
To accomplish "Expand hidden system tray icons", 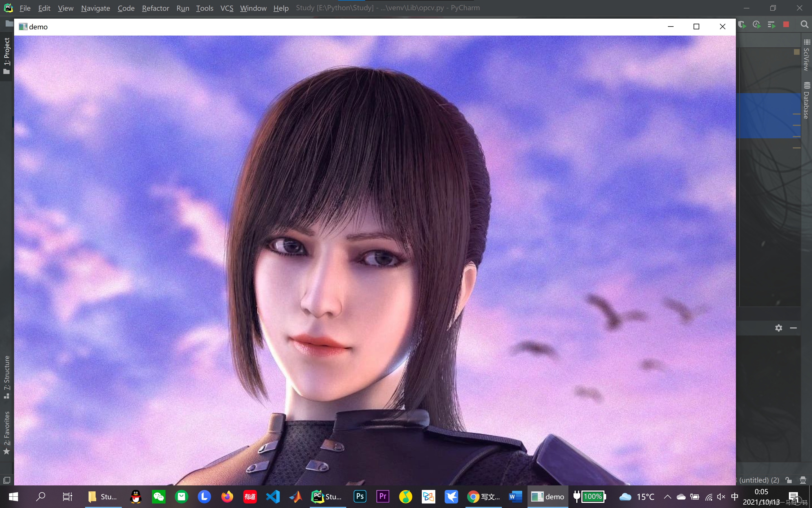I will coord(667,497).
